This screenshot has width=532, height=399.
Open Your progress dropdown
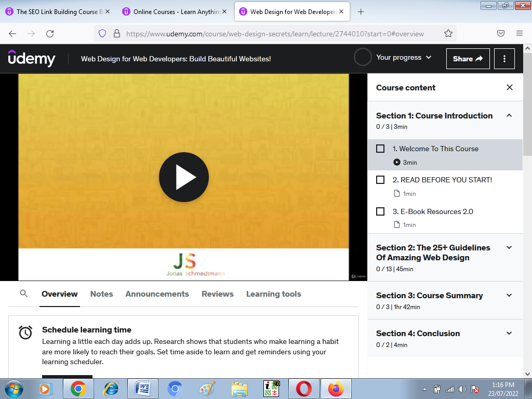pos(404,57)
